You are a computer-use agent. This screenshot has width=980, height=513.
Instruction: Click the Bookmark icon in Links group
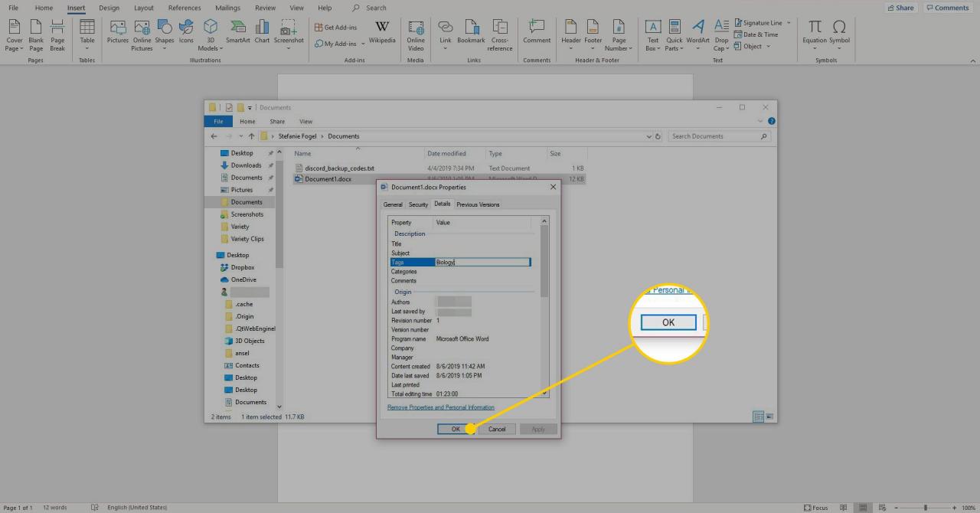[472, 31]
